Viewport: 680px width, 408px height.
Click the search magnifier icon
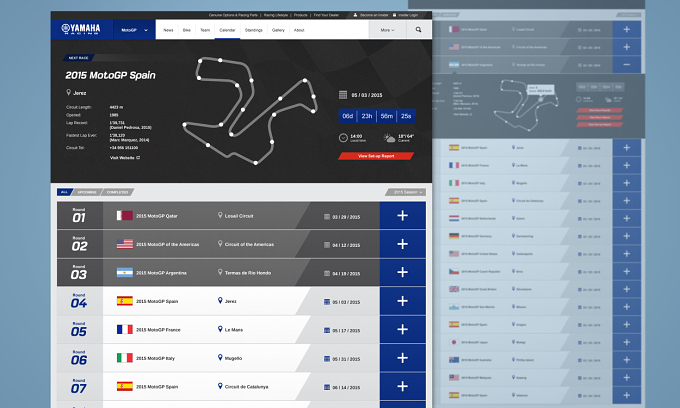(x=418, y=29)
